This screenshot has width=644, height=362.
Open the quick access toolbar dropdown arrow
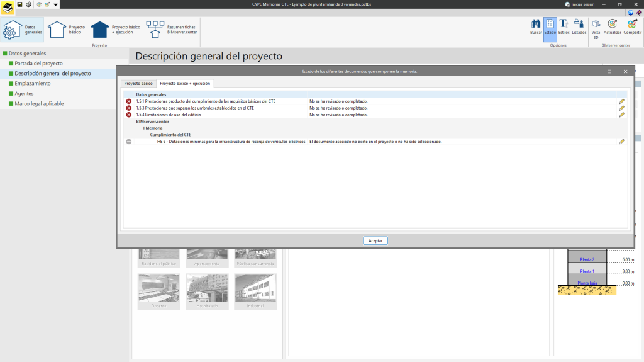(x=55, y=4)
